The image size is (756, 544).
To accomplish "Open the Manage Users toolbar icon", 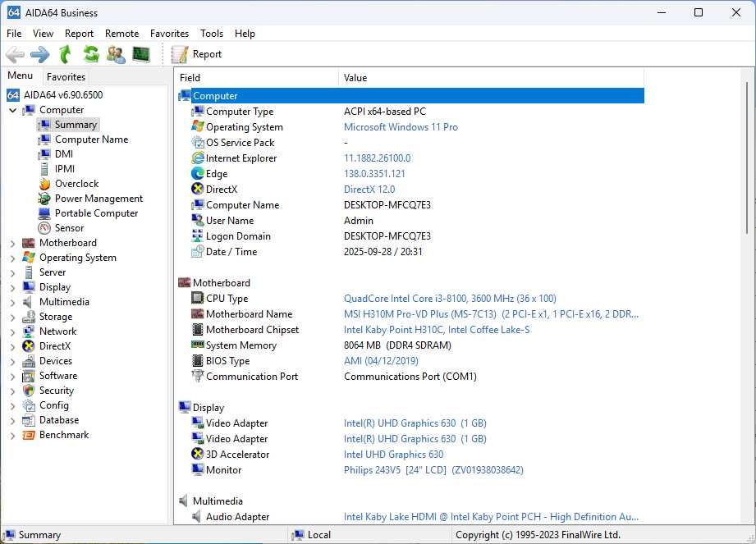I will click(116, 54).
